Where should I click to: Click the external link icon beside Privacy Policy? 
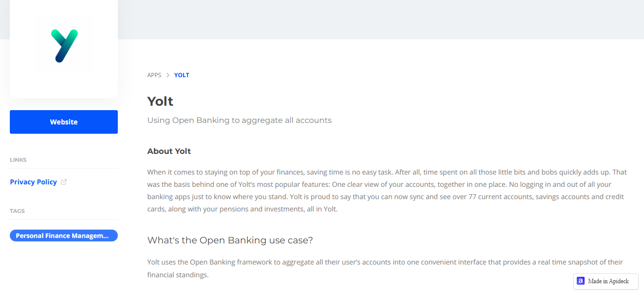[64, 182]
